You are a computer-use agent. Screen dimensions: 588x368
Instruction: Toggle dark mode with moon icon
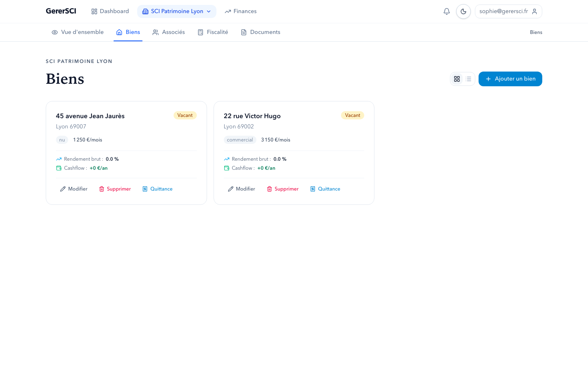click(463, 11)
